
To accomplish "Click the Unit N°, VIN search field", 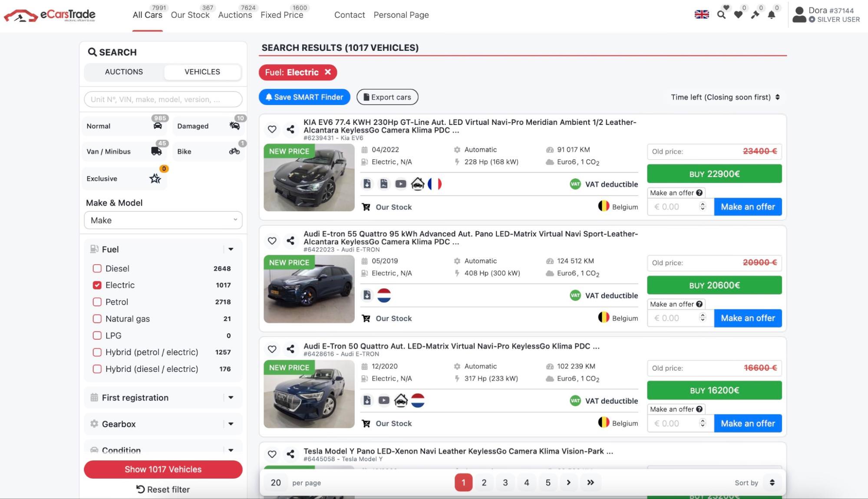I will (163, 99).
